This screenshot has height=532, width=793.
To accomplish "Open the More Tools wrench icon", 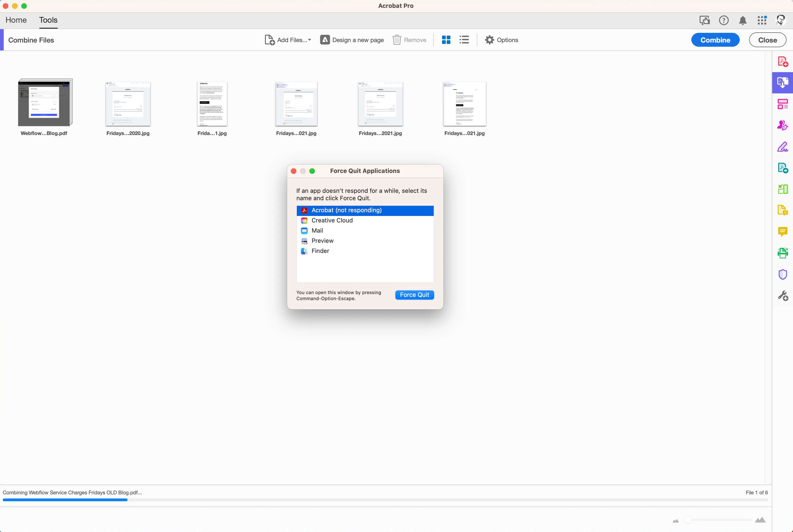I will point(783,295).
